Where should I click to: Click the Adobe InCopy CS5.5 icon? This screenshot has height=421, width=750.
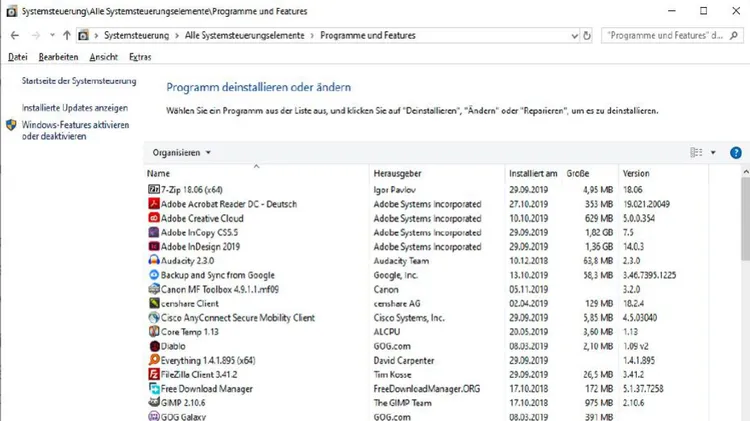click(x=154, y=233)
